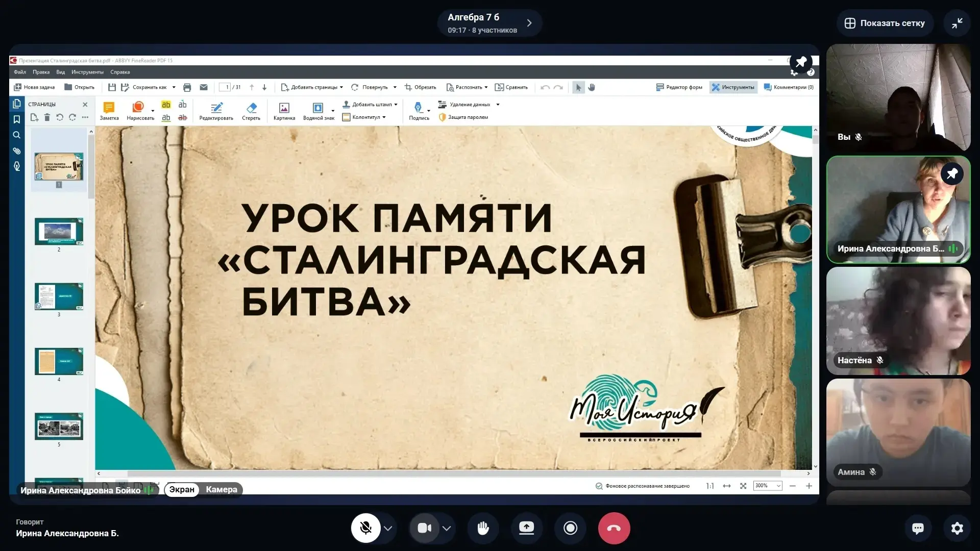
Task: Open the Справка menu
Action: [x=120, y=72]
